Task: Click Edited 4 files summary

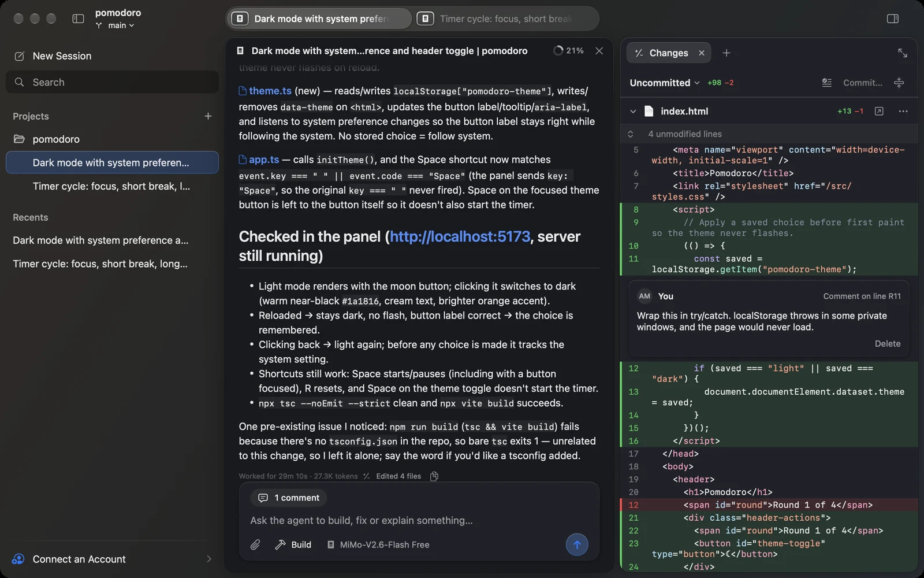Action: [x=398, y=476]
